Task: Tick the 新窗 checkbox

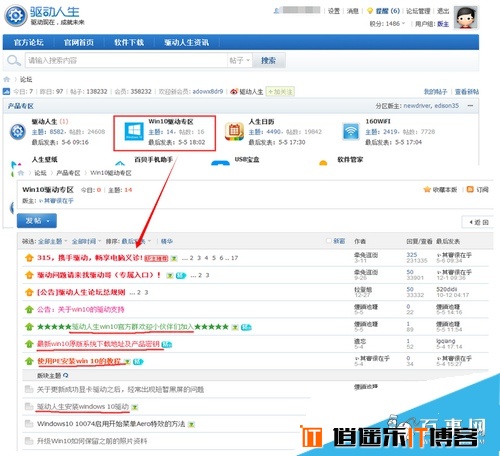Action: point(329,241)
